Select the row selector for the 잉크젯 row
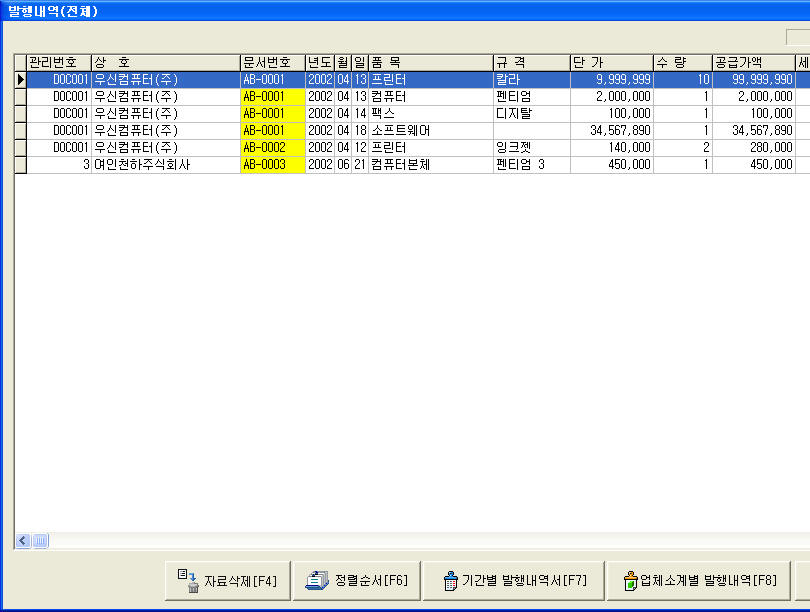Screen dimensions: 810x612 click(x=21, y=148)
